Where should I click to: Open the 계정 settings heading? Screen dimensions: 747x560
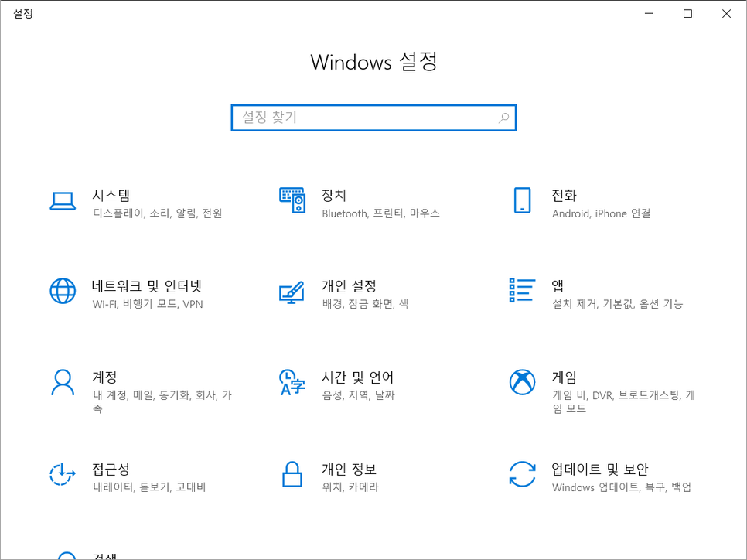pyautogui.click(x=104, y=377)
